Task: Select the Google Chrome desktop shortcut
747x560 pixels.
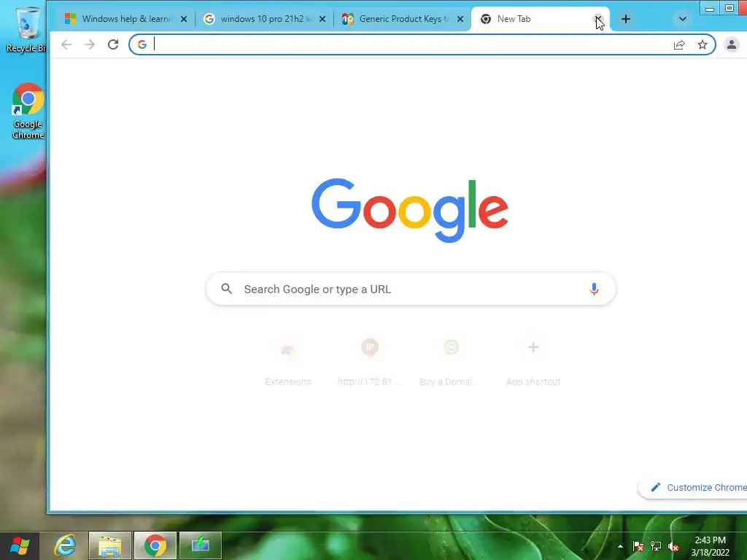Action: (x=28, y=112)
